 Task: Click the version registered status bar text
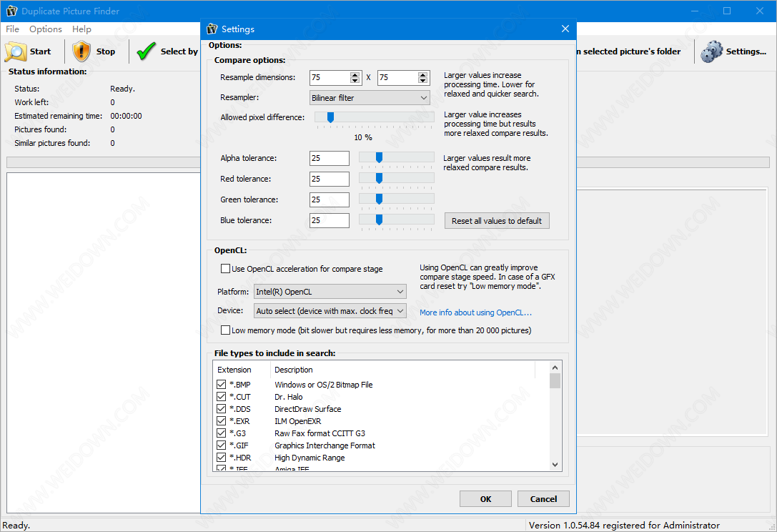[x=624, y=525]
